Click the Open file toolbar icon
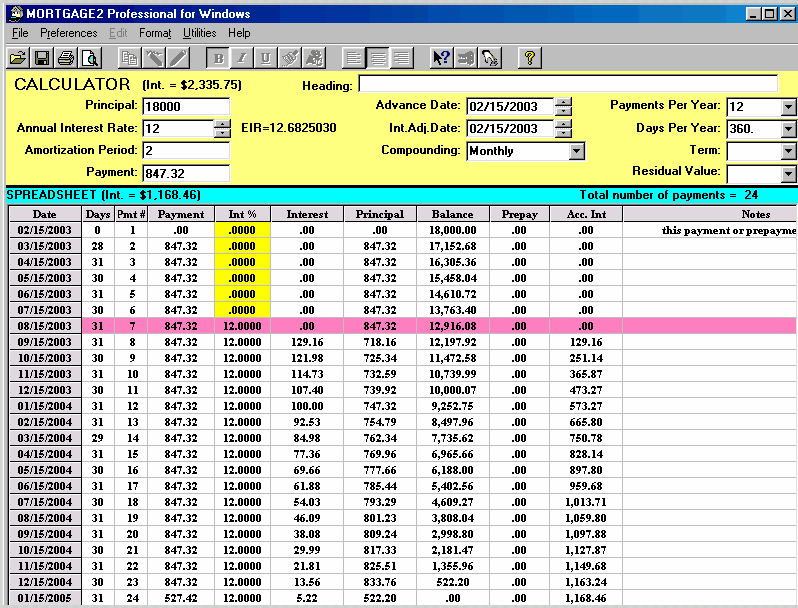 coord(18,58)
